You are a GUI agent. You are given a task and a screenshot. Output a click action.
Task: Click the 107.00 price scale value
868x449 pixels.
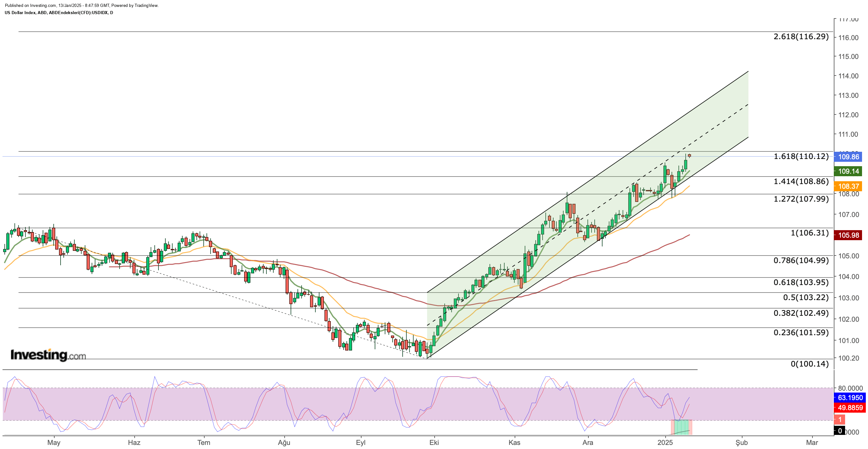pos(849,214)
